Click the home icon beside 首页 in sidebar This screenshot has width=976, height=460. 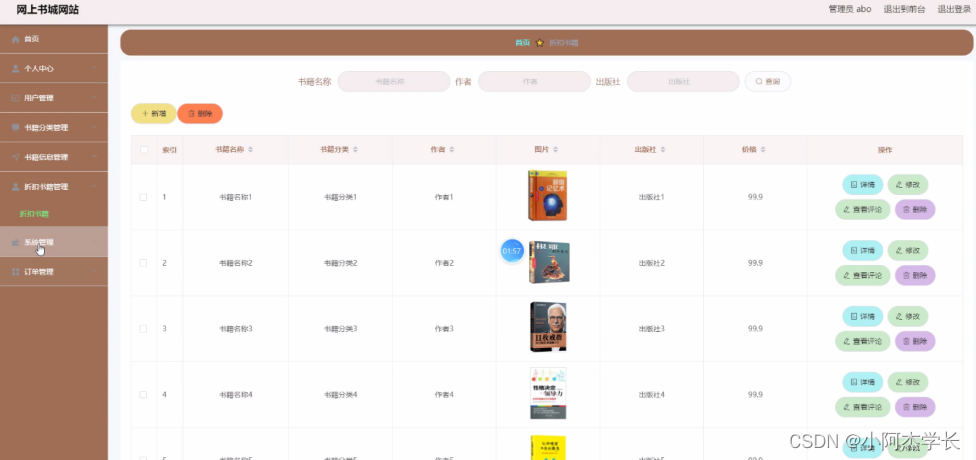tap(15, 39)
